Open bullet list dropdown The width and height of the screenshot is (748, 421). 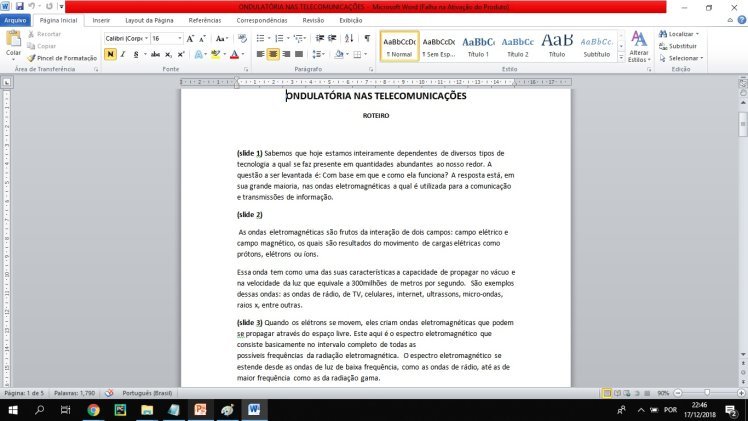[269, 39]
